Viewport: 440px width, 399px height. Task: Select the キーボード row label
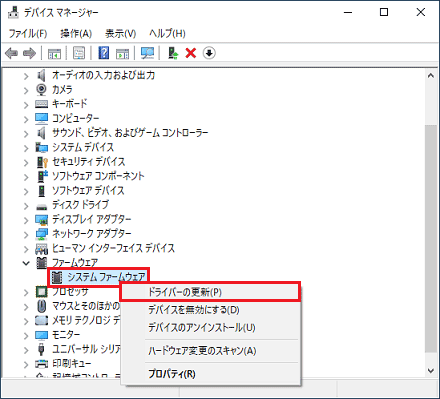point(70,104)
